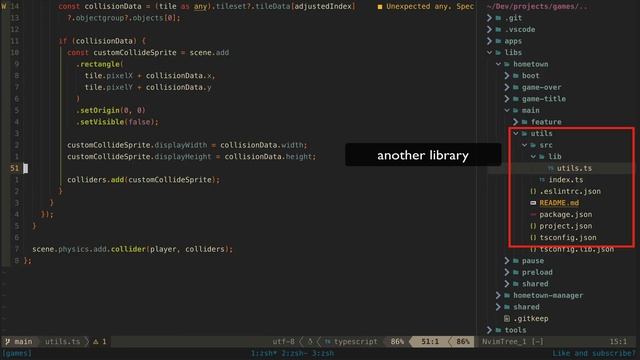Click the game-over folder icon
The width and height of the screenshot is (640, 360).
tap(516, 87)
